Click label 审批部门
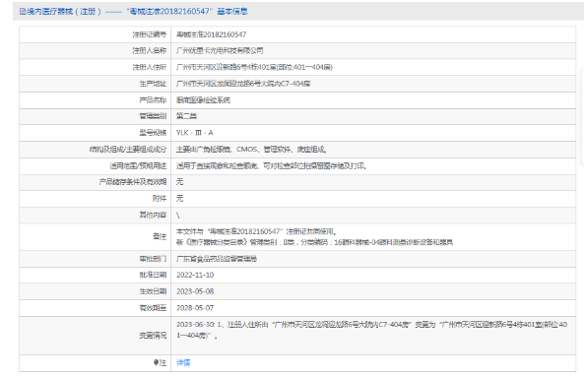Image resolution: width=588 pixels, height=378 pixels. (x=153, y=259)
